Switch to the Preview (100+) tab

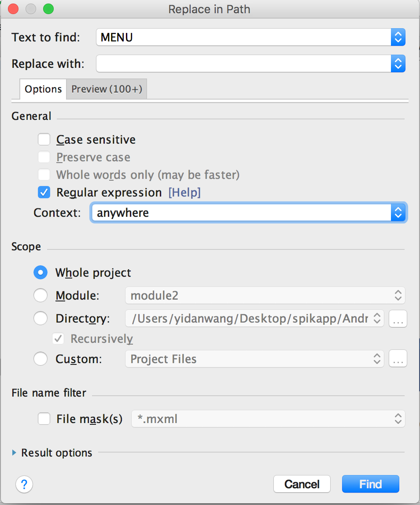[x=107, y=89]
